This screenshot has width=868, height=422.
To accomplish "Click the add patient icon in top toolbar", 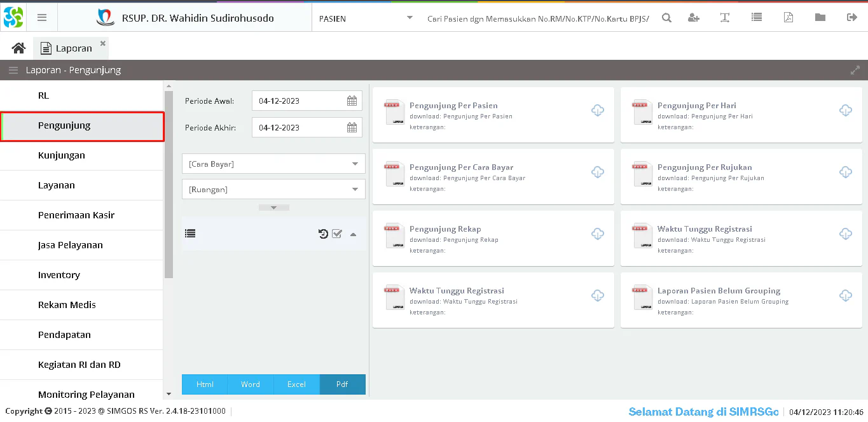I will (694, 18).
